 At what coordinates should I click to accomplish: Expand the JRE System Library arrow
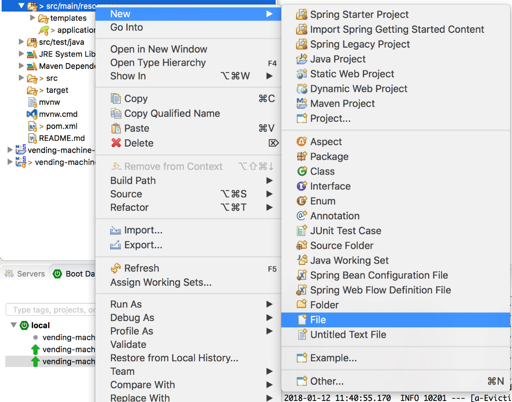click(21, 54)
